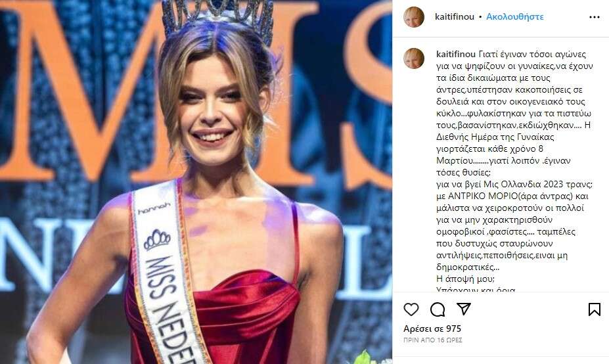Click the hannah logo on the sash
Image resolution: width=609 pixels, height=364 pixels.
click(154, 208)
